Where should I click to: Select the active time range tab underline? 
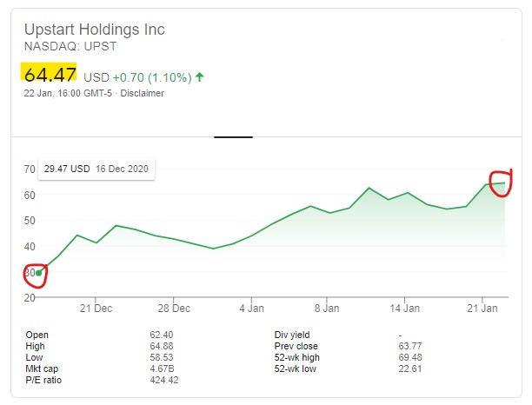233,136
